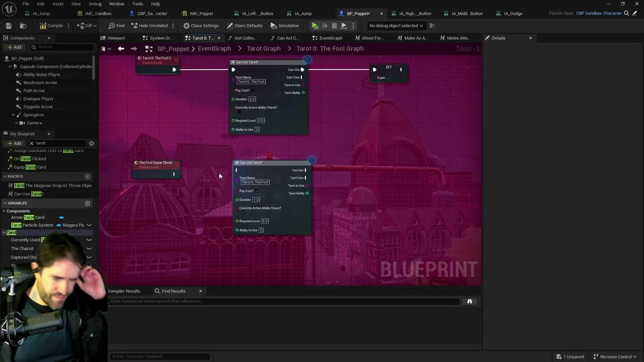Navigate forward in graph history
The height and width of the screenshot is (362, 644).
(134, 49)
